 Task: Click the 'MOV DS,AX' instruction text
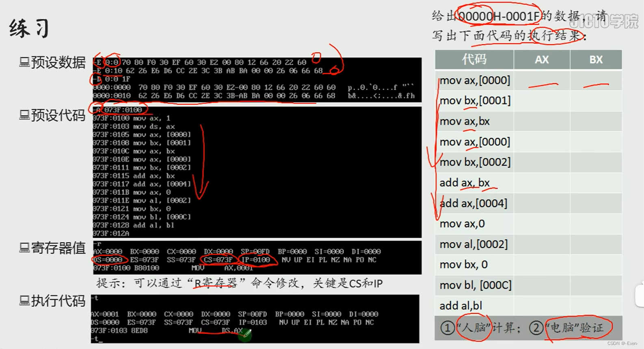215,330
